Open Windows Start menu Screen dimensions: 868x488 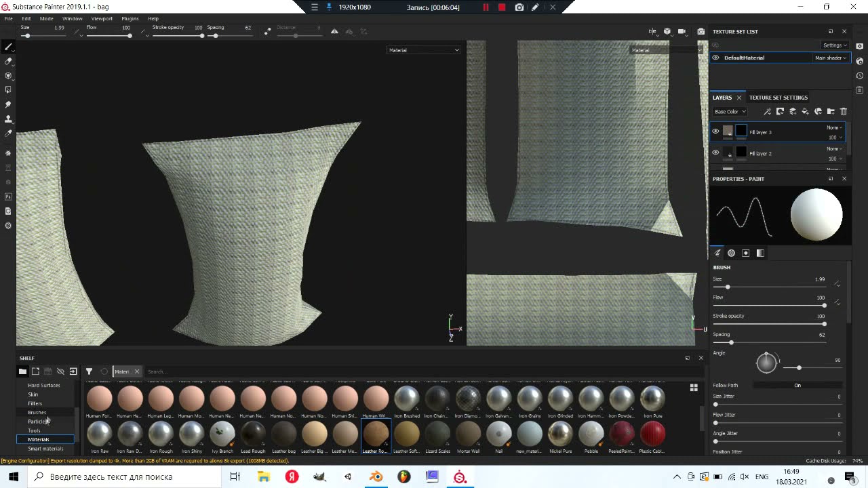coord(14,477)
